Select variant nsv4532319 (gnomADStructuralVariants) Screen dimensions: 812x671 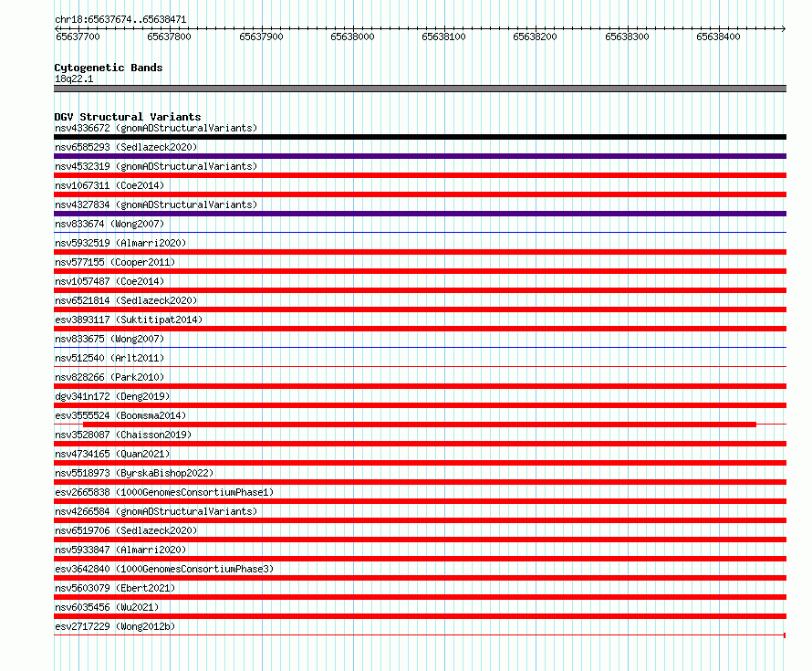[x=156, y=166]
